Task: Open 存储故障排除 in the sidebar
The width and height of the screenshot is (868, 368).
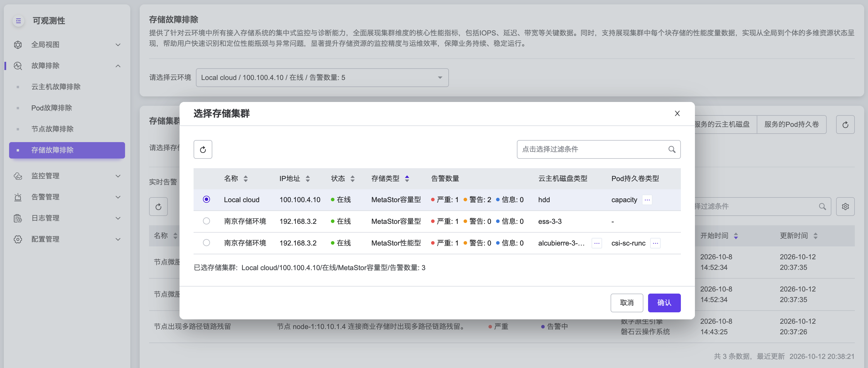Action: (67, 150)
